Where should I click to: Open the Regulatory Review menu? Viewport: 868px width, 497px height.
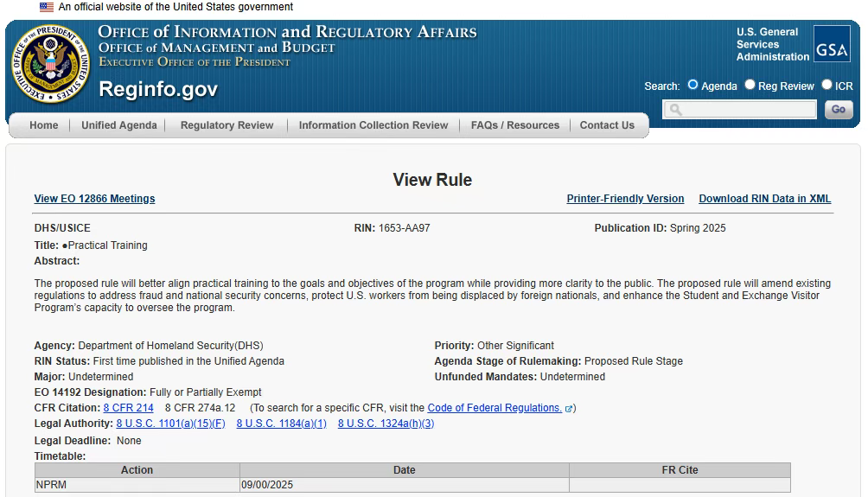[x=227, y=125]
